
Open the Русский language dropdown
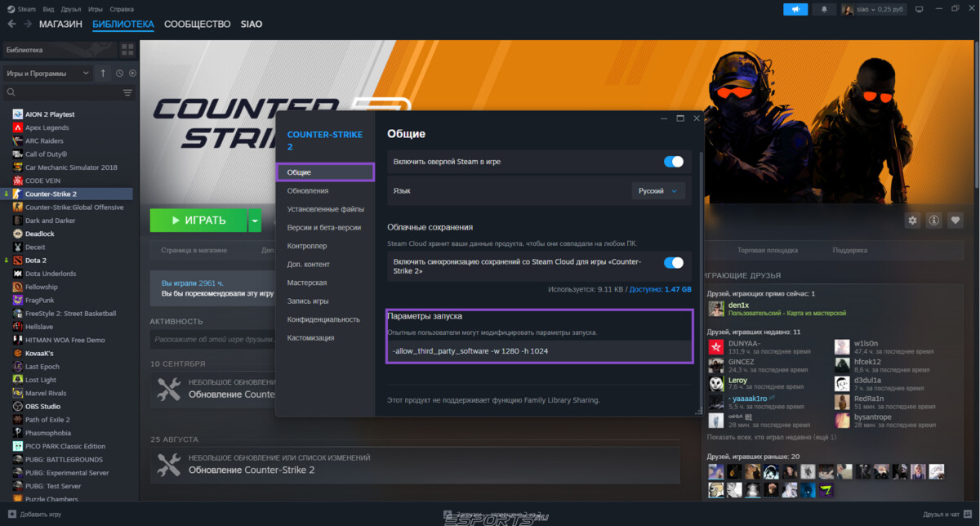(658, 191)
